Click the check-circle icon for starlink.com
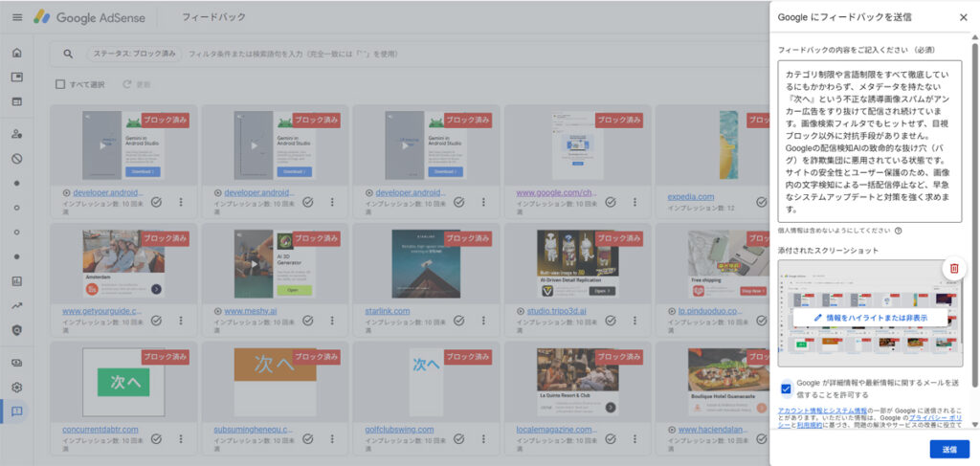This screenshot has height=466, width=980. [x=459, y=320]
